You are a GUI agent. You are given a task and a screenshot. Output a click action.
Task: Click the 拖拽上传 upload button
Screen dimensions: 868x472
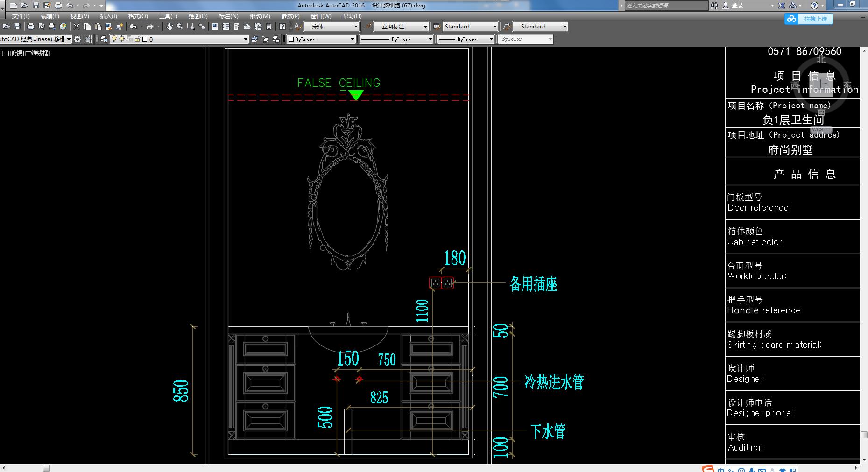click(809, 19)
